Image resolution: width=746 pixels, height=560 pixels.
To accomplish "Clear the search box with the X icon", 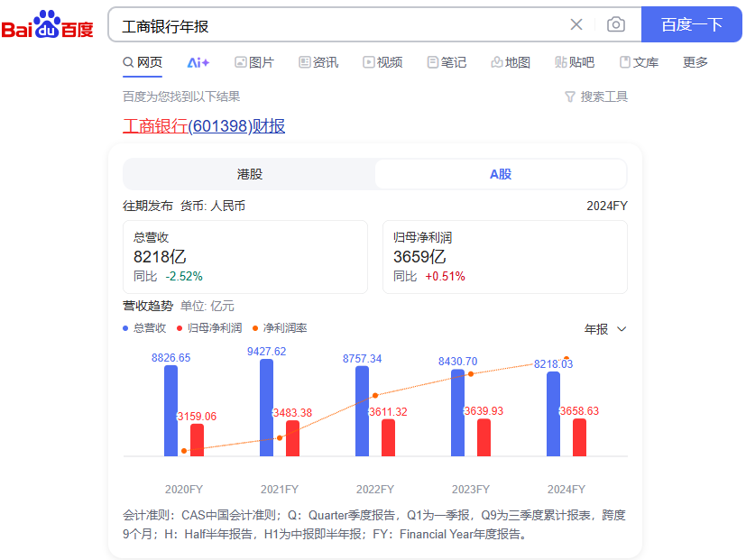I will coord(576,24).
